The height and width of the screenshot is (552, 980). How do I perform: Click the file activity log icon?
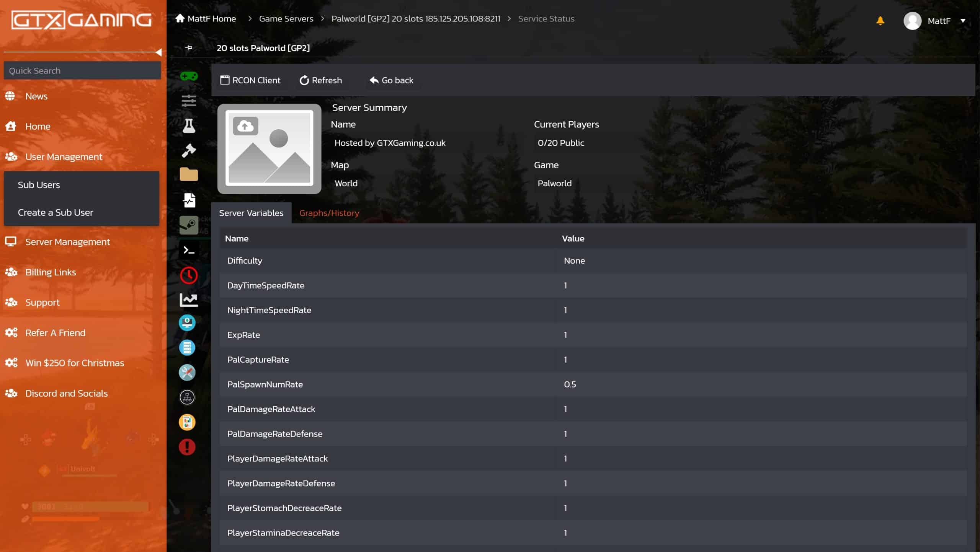point(189,200)
